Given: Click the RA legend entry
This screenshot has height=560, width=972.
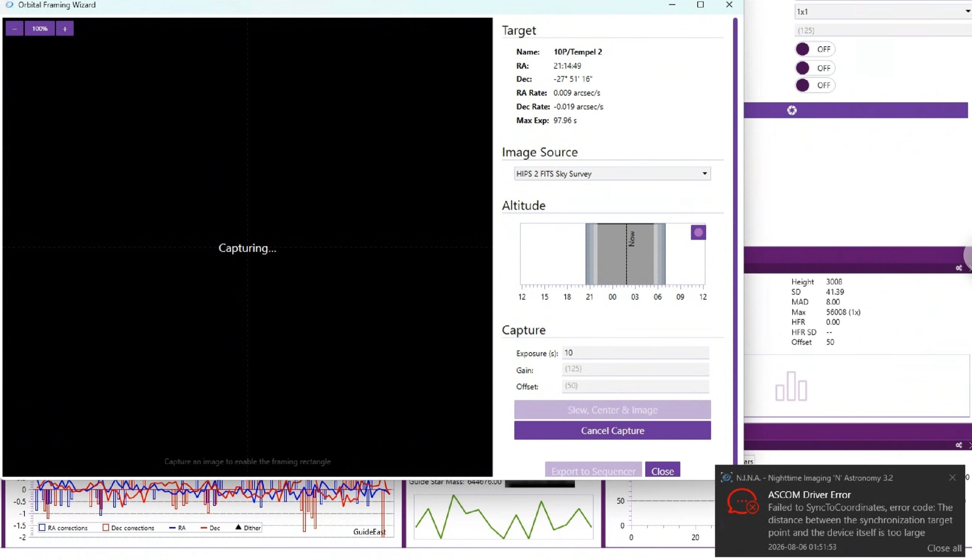Looking at the screenshot, I should 178,528.
